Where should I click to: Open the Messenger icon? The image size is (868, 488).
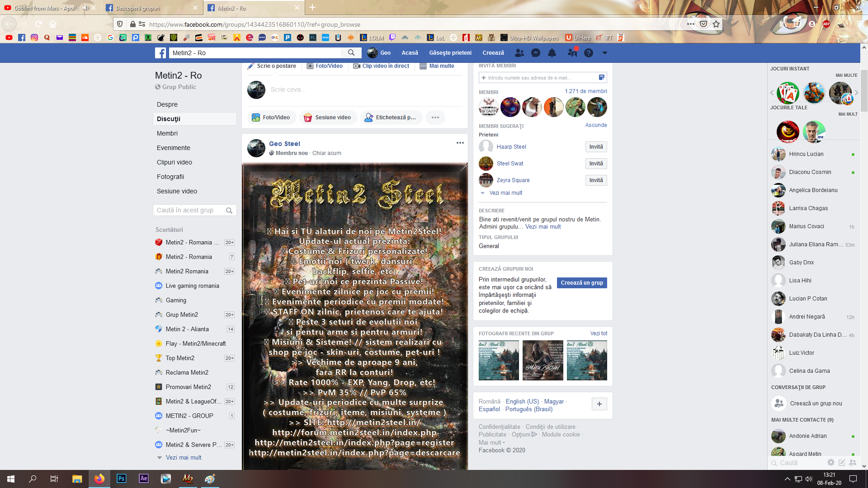(536, 53)
